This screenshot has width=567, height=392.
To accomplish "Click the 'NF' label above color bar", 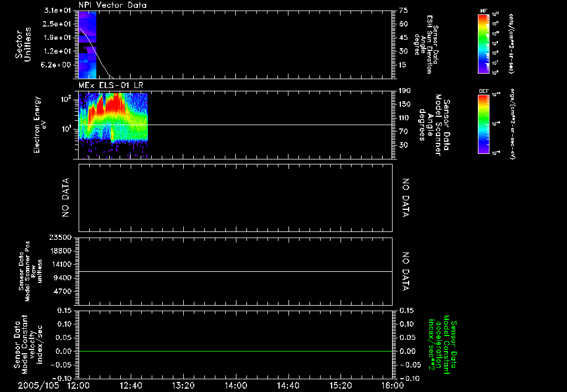I will pyautogui.click(x=484, y=11).
